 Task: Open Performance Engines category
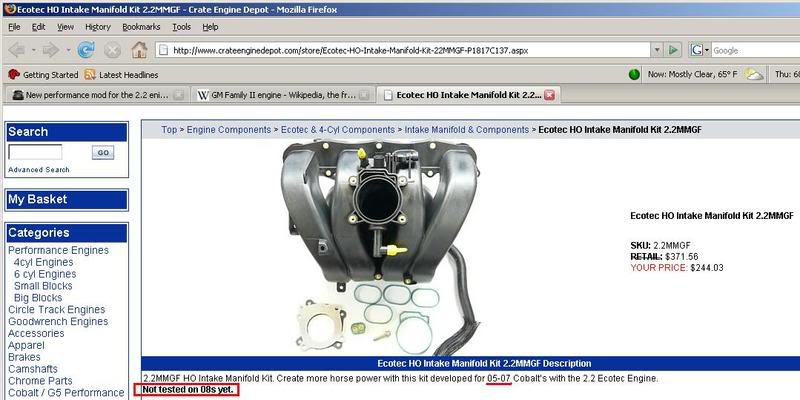[x=58, y=251]
